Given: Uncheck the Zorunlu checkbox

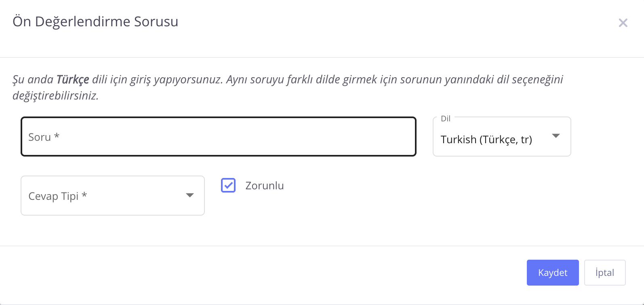Looking at the screenshot, I should (x=228, y=185).
